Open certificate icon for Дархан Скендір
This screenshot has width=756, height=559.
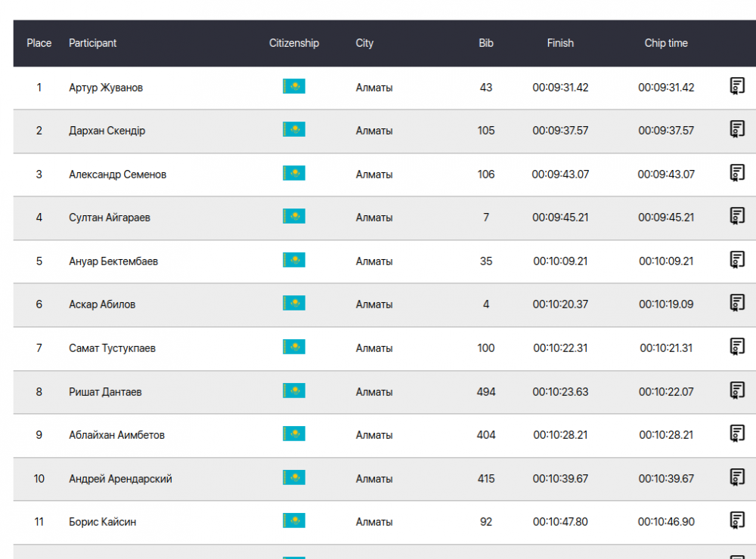tap(737, 129)
